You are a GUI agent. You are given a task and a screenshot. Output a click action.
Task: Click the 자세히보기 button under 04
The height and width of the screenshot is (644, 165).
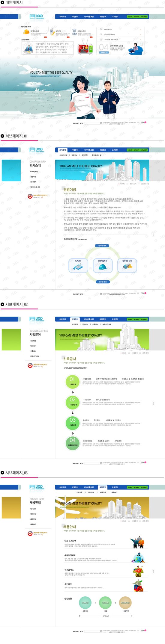tap(104, 52)
